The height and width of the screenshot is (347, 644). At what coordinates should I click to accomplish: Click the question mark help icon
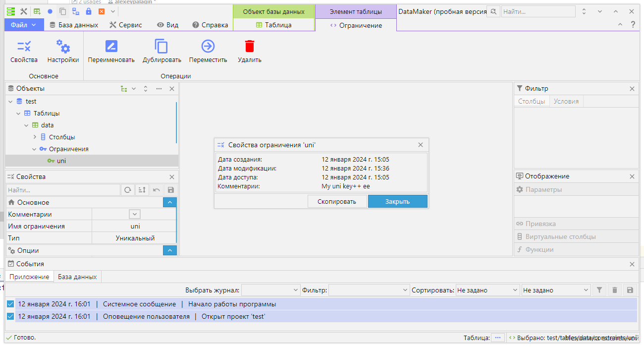click(x=633, y=24)
